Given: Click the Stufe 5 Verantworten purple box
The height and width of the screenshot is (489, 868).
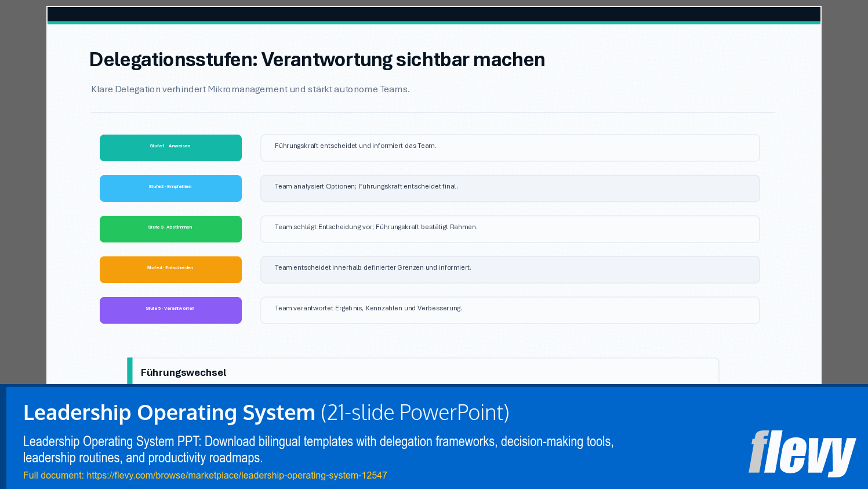Looking at the screenshot, I should tap(170, 310).
